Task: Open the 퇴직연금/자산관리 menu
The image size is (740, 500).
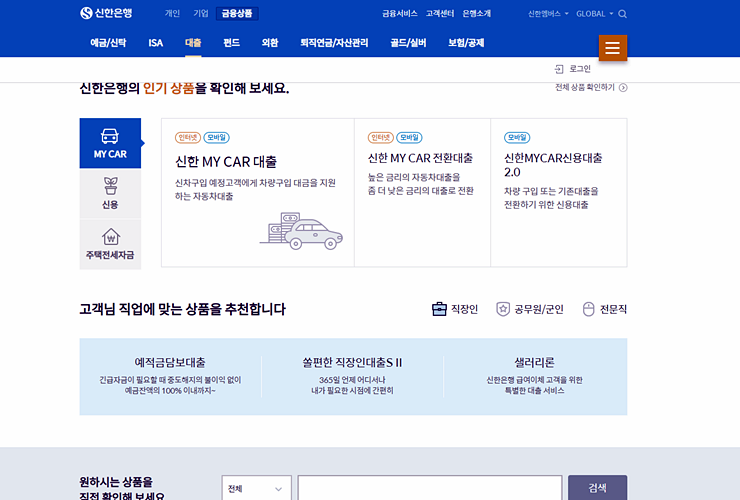Action: click(x=334, y=43)
